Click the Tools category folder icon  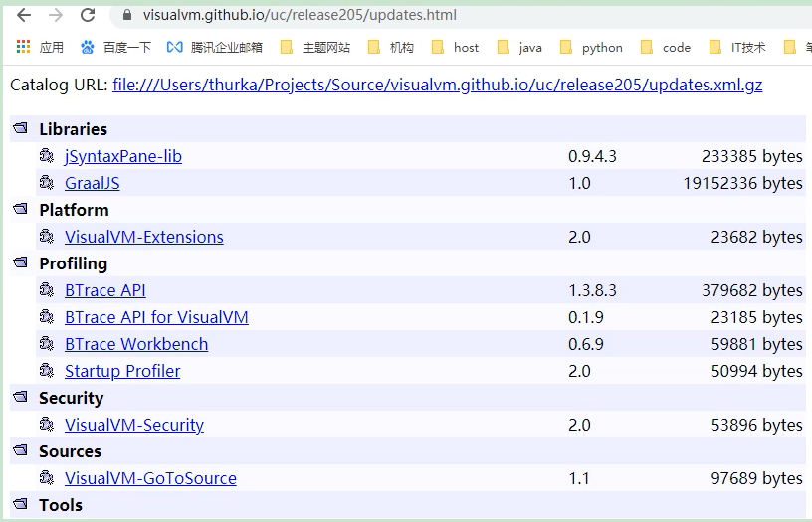[x=20, y=504]
